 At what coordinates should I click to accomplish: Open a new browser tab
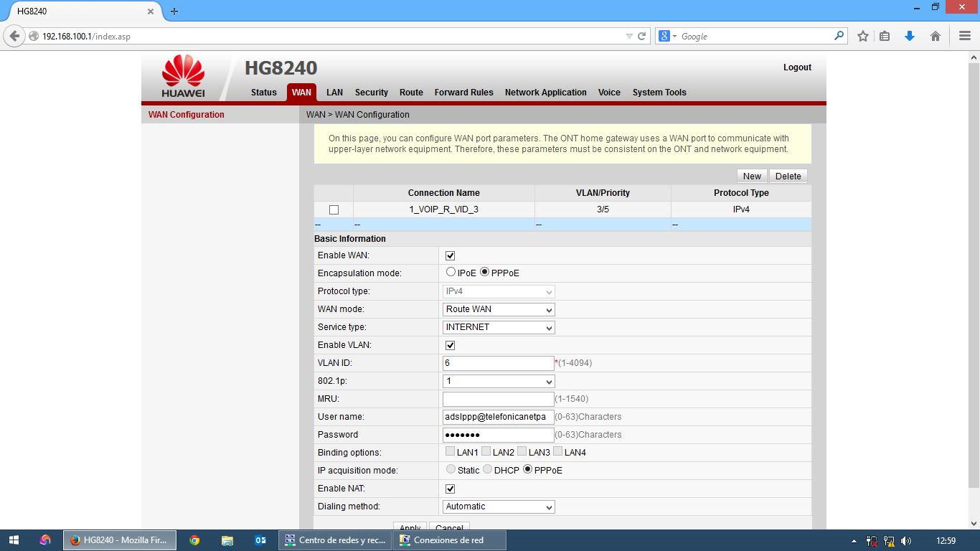(x=174, y=11)
